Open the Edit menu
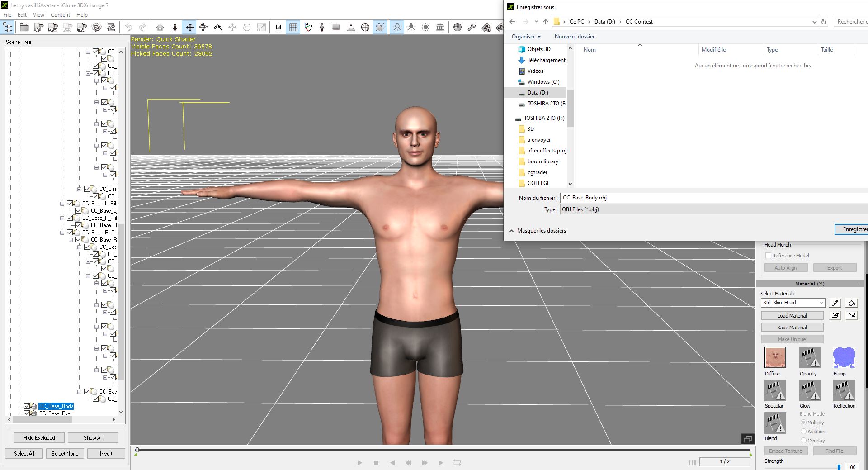The width and height of the screenshot is (868, 470). [x=22, y=15]
